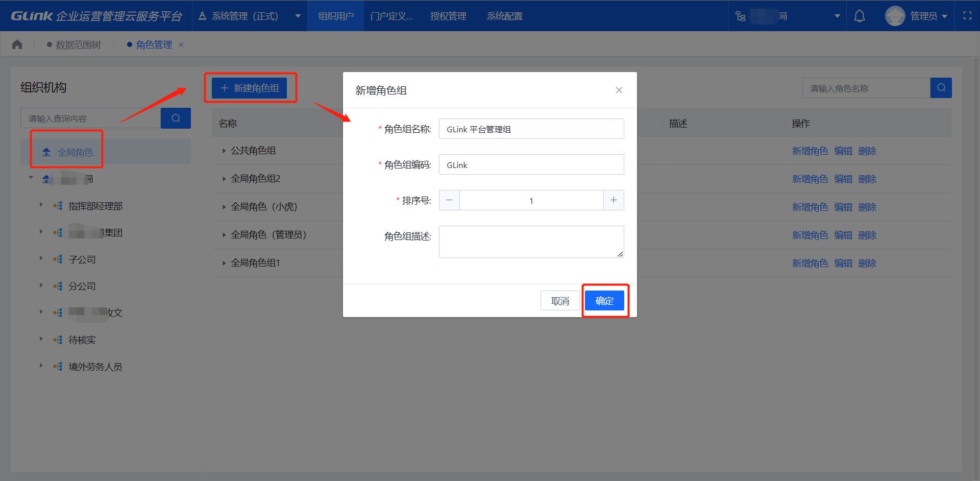Open the notification bell
980x481 pixels.
tap(860, 16)
